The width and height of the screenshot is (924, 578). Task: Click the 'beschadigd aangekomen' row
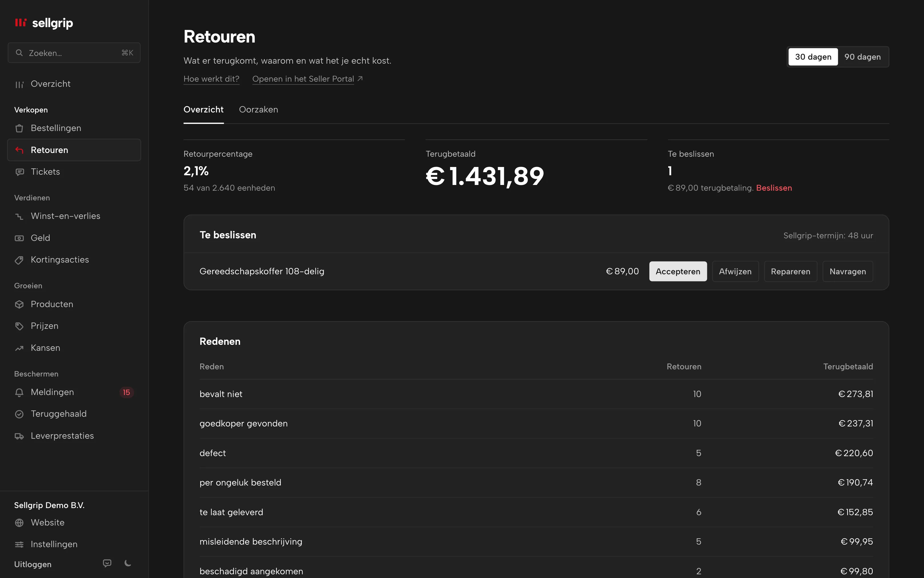tap(536, 568)
